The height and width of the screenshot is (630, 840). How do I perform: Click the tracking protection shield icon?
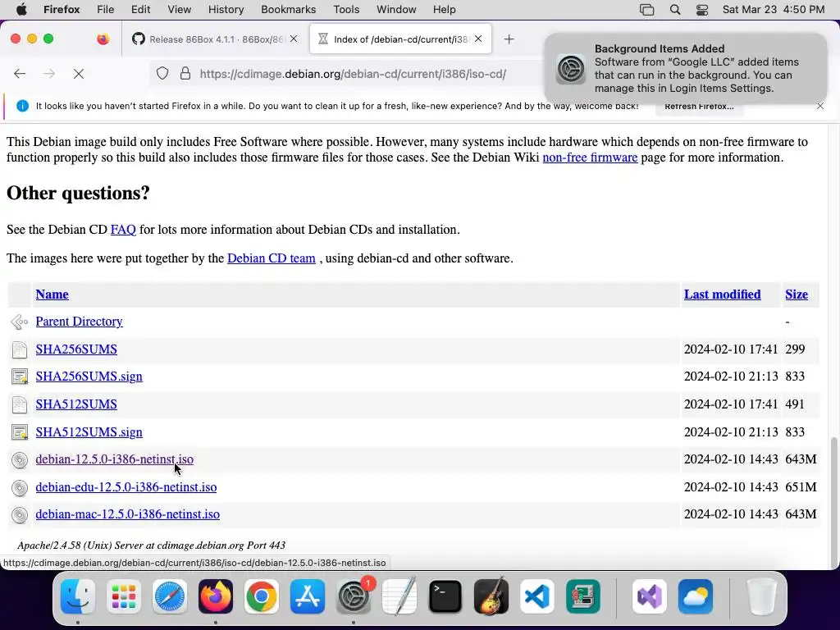pyautogui.click(x=162, y=73)
